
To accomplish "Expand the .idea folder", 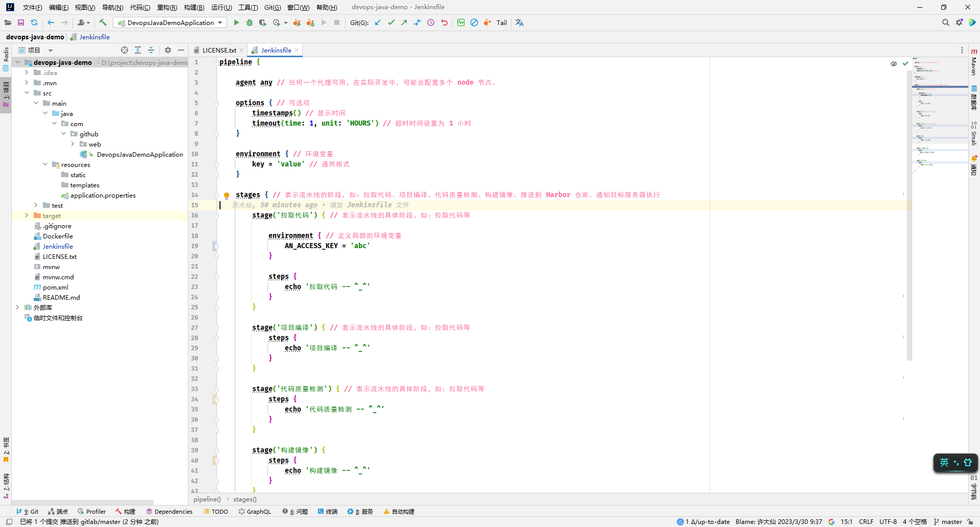I will 27,73.
